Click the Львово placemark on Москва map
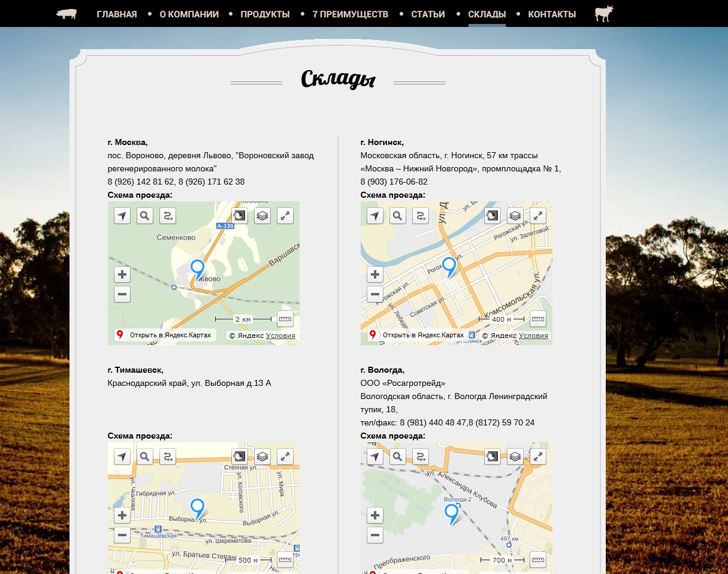 pyautogui.click(x=197, y=270)
